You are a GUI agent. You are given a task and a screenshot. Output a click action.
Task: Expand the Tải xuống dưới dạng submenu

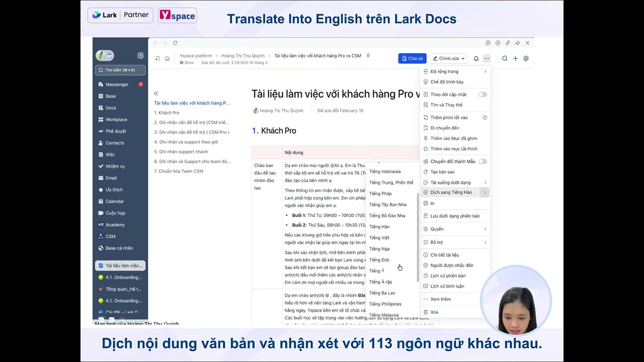click(x=455, y=183)
